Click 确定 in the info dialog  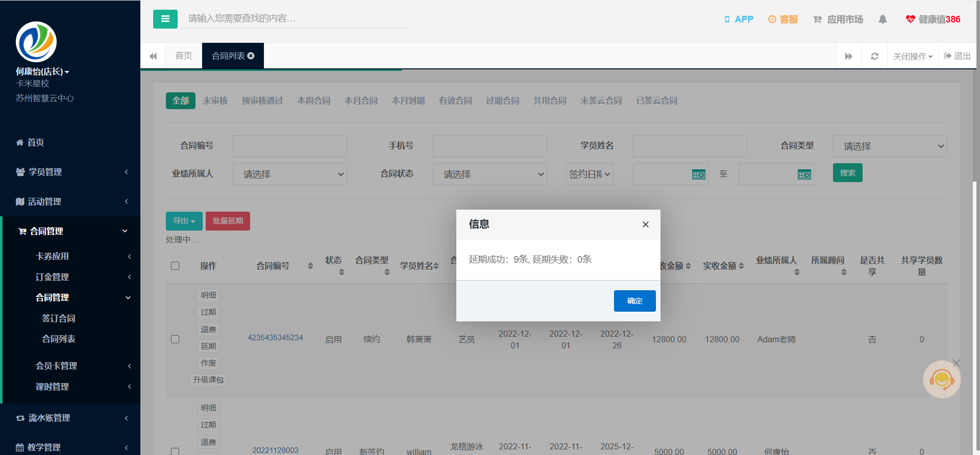(635, 301)
